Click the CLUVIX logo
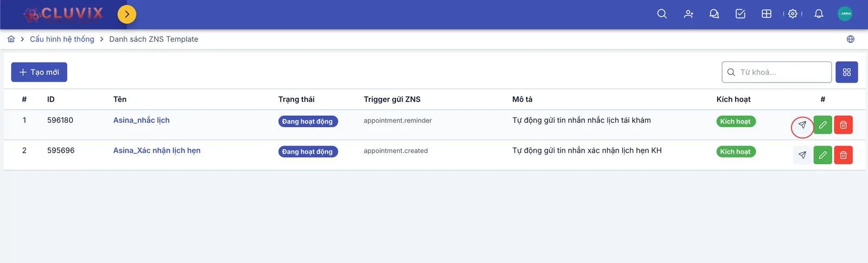The height and width of the screenshot is (263, 868). coord(63,14)
